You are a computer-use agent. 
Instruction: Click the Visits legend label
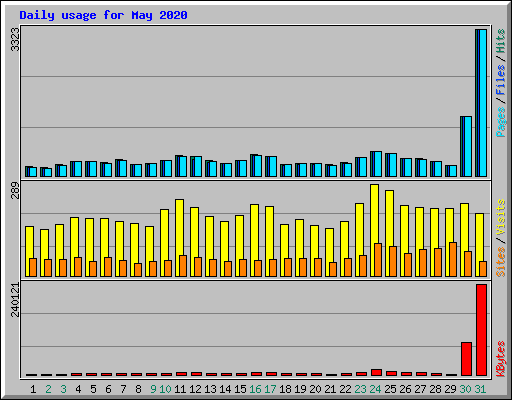point(501,217)
